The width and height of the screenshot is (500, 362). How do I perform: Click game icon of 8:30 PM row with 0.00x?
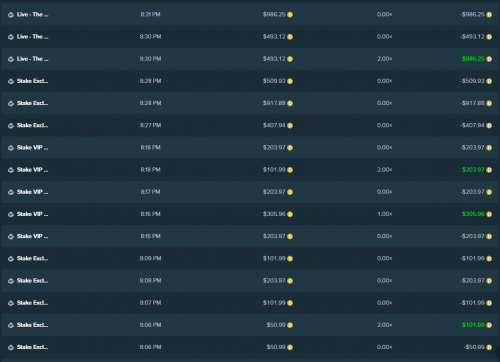pyautogui.click(x=11, y=37)
